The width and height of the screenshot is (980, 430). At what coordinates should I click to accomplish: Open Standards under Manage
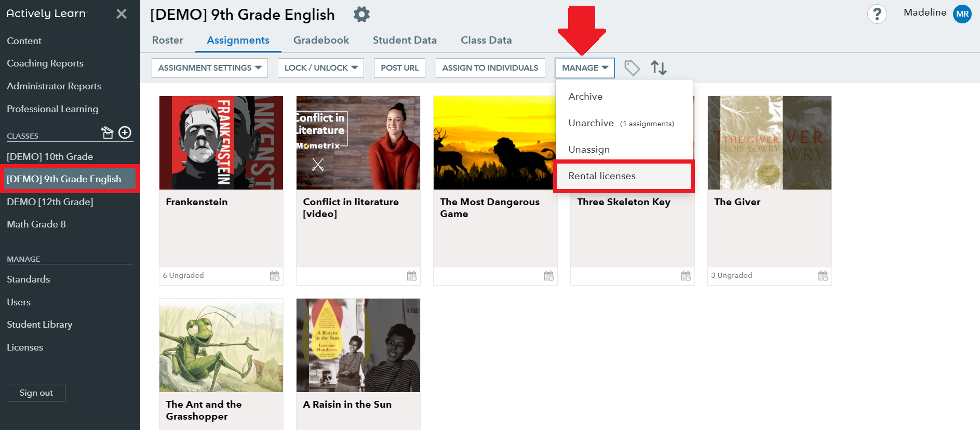click(x=29, y=279)
